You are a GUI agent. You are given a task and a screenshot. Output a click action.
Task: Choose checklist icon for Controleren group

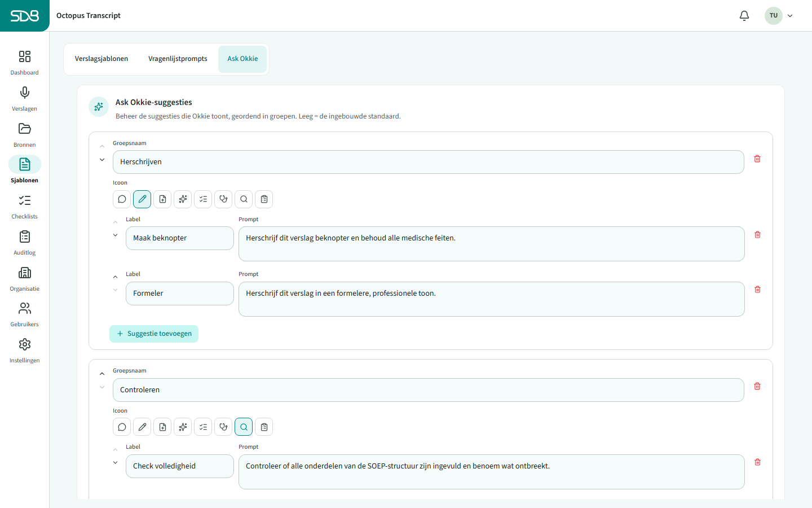click(x=203, y=427)
